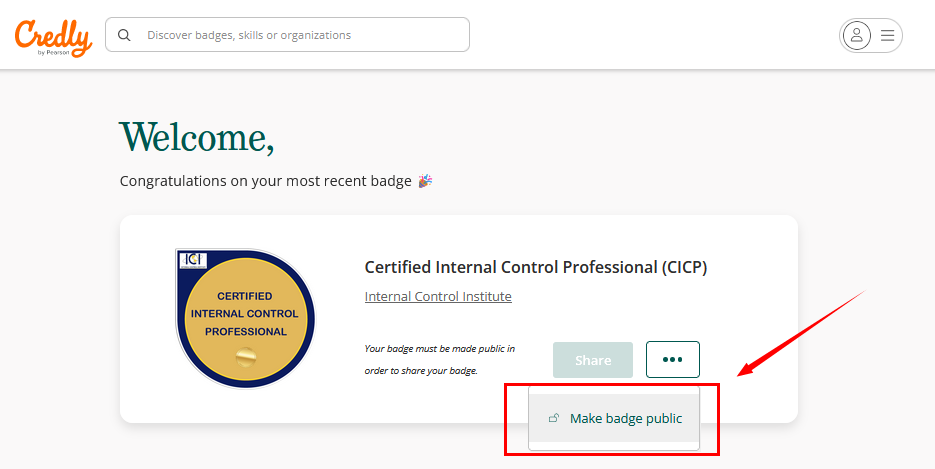
Task: Click the Welcome heading
Action: point(197,138)
